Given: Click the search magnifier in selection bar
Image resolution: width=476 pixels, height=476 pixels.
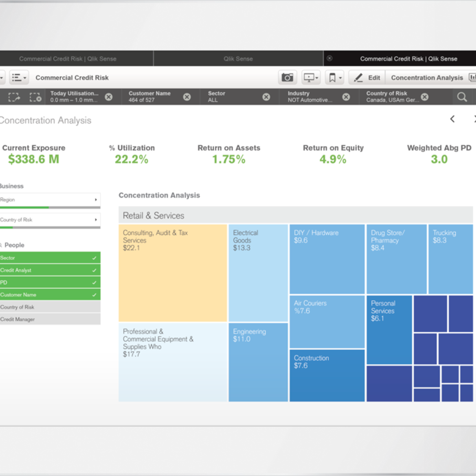Looking at the screenshot, I should [x=462, y=97].
